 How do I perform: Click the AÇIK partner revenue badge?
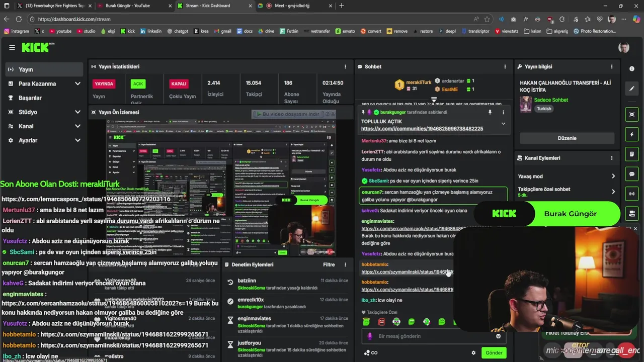(x=138, y=84)
